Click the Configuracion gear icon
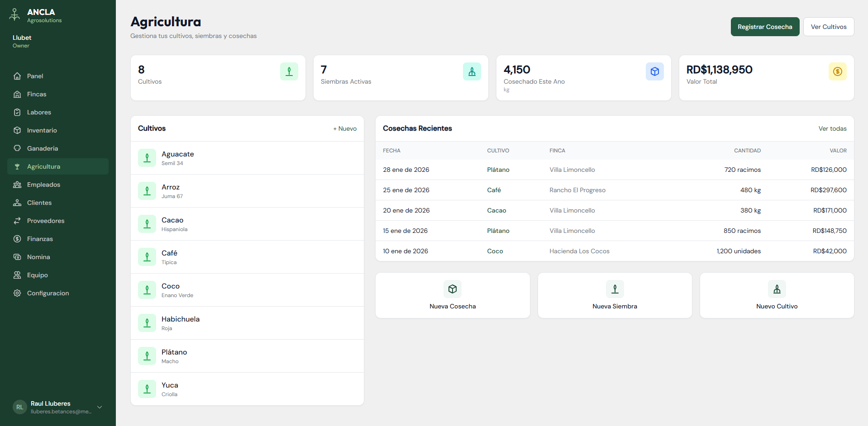Screen dimensions: 868x426 pos(17,293)
